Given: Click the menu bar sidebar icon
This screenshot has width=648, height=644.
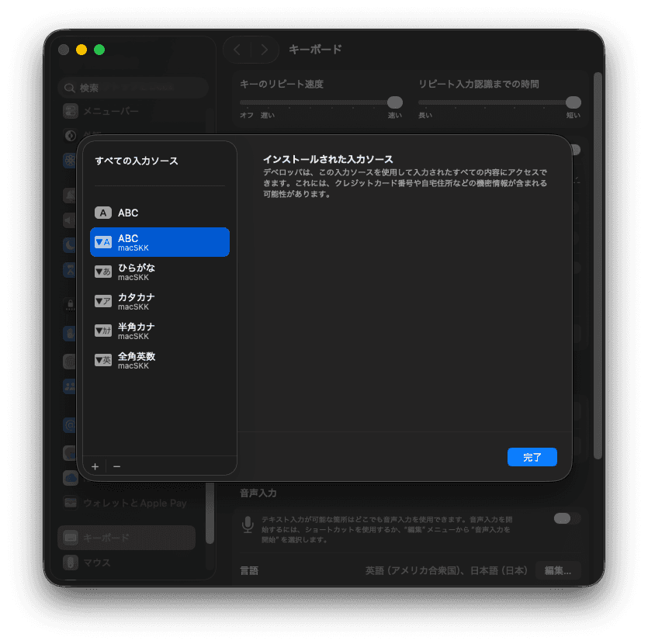Looking at the screenshot, I should [71, 111].
